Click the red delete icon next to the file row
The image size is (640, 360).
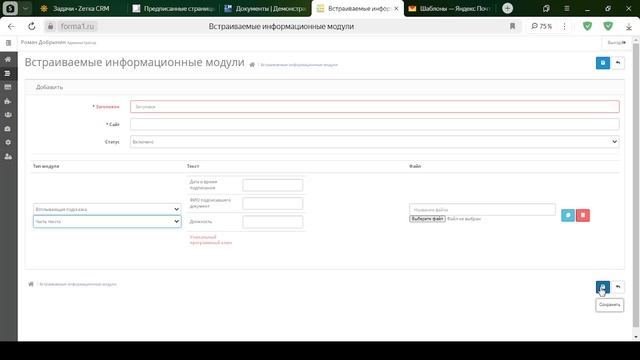[x=583, y=215]
